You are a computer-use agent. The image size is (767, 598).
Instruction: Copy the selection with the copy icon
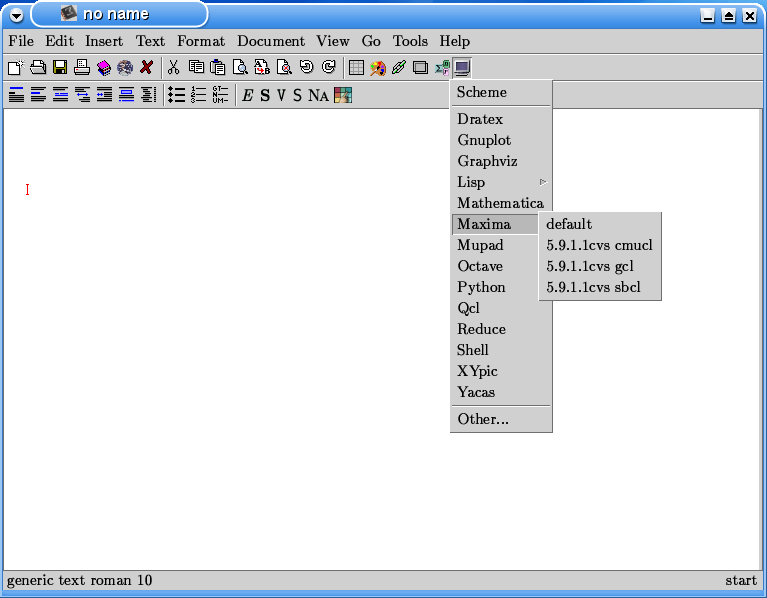196,67
